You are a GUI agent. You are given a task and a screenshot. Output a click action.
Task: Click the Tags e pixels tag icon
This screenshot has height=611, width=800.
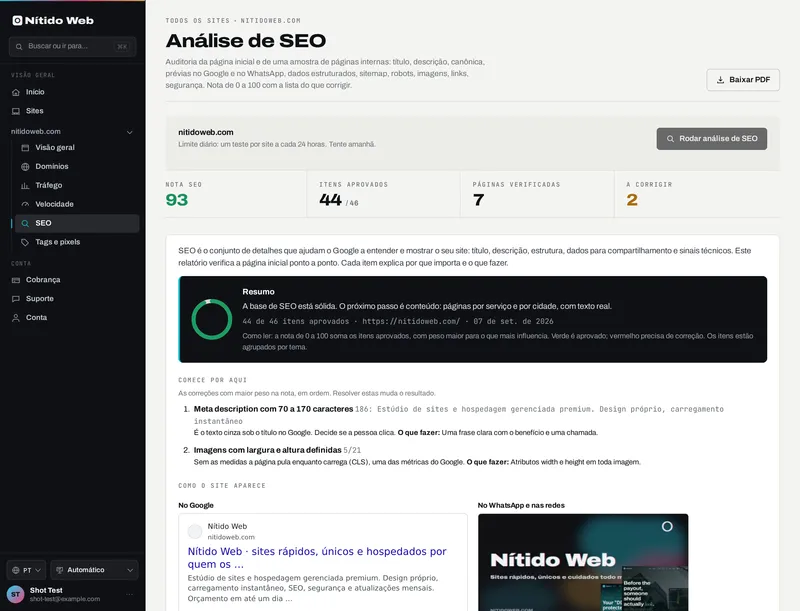coord(25,242)
